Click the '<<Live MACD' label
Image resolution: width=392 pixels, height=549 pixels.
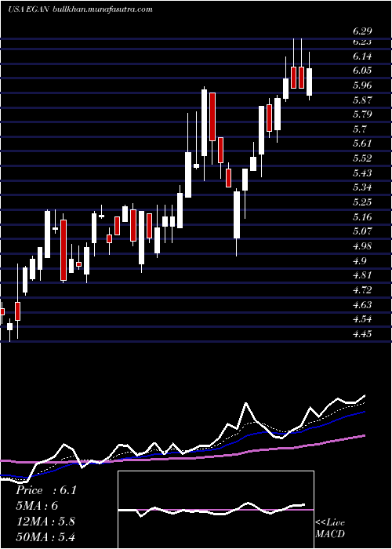pos(330,529)
